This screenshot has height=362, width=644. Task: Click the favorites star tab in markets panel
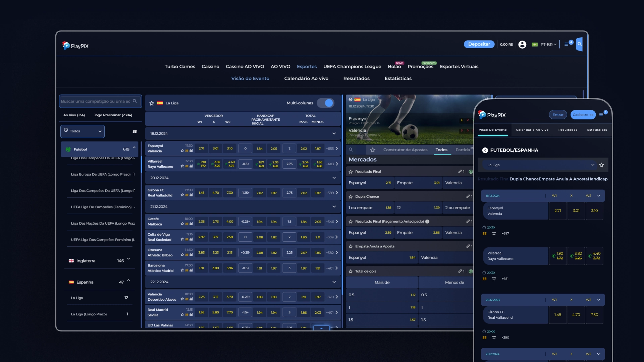[373, 150]
